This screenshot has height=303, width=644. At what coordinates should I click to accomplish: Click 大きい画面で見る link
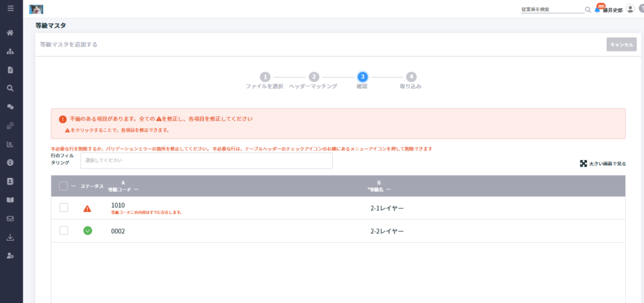[x=608, y=163]
